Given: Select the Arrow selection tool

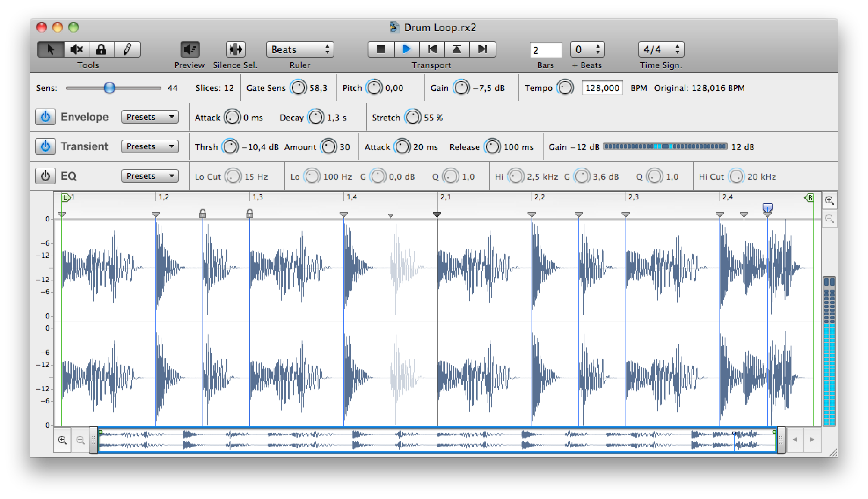Looking at the screenshot, I should pos(50,49).
